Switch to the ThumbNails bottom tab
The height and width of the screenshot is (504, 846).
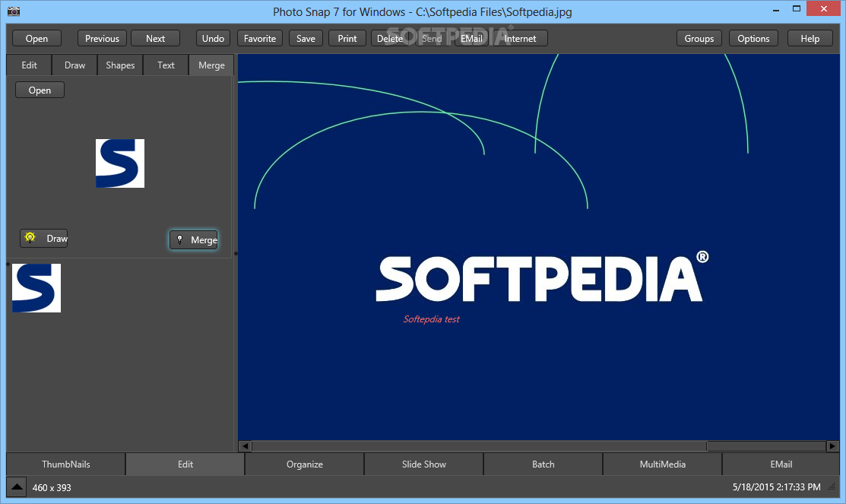(66, 464)
